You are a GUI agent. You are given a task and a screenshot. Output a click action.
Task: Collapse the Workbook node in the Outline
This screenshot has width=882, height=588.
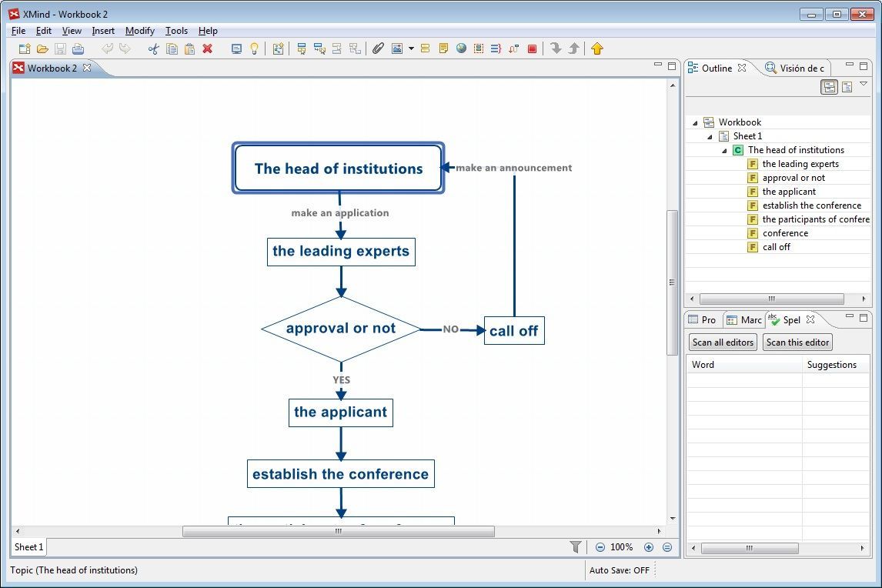[x=695, y=122]
